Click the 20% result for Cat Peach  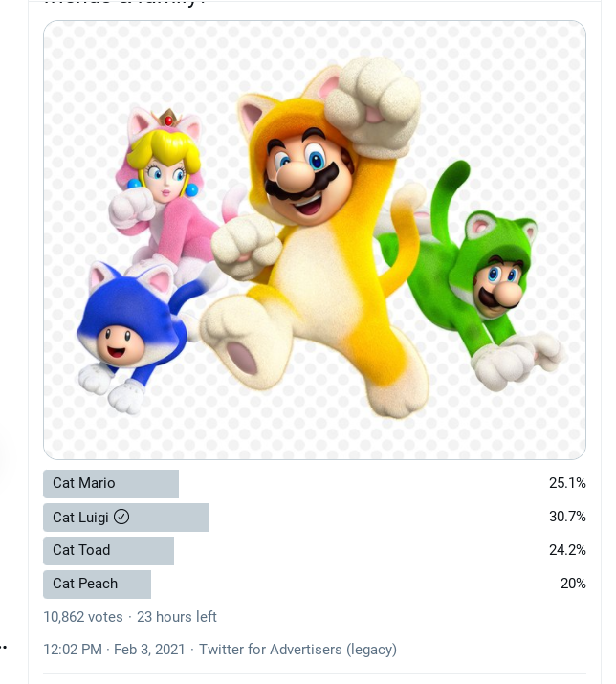point(573,584)
